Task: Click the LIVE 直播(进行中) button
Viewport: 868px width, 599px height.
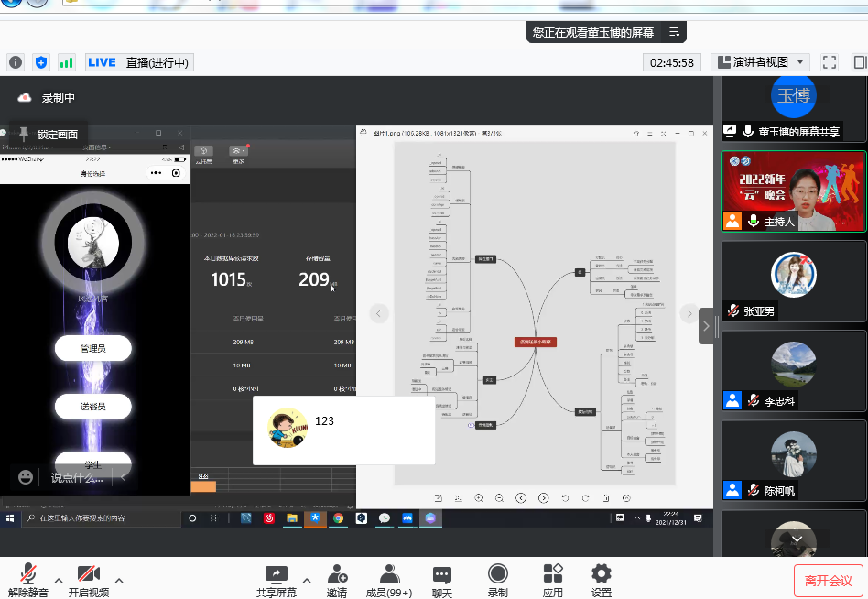Action: pyautogui.click(x=139, y=62)
